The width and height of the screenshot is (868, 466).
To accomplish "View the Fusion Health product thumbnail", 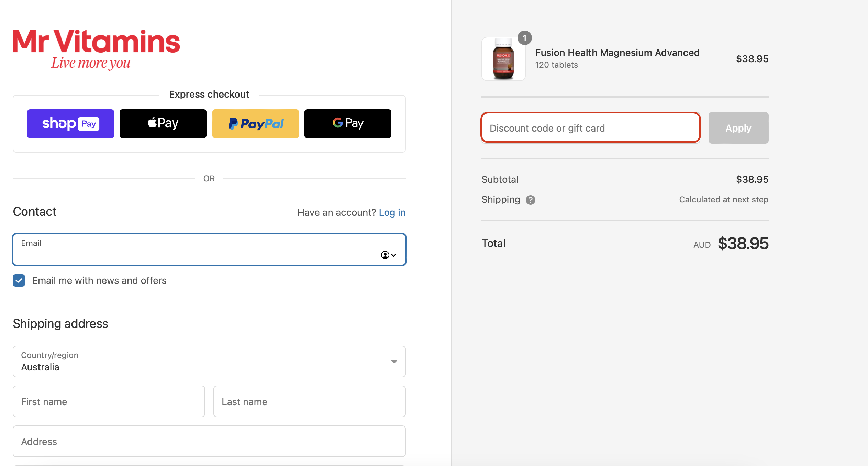I will point(503,59).
